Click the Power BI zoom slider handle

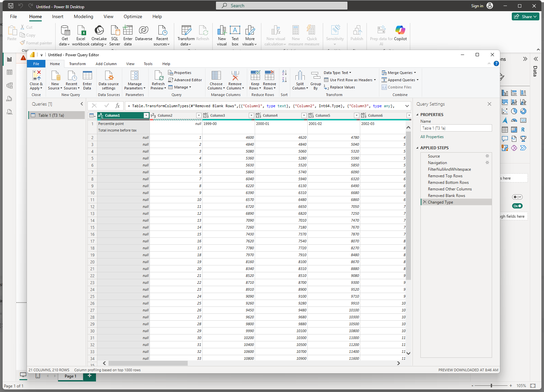(x=491, y=385)
